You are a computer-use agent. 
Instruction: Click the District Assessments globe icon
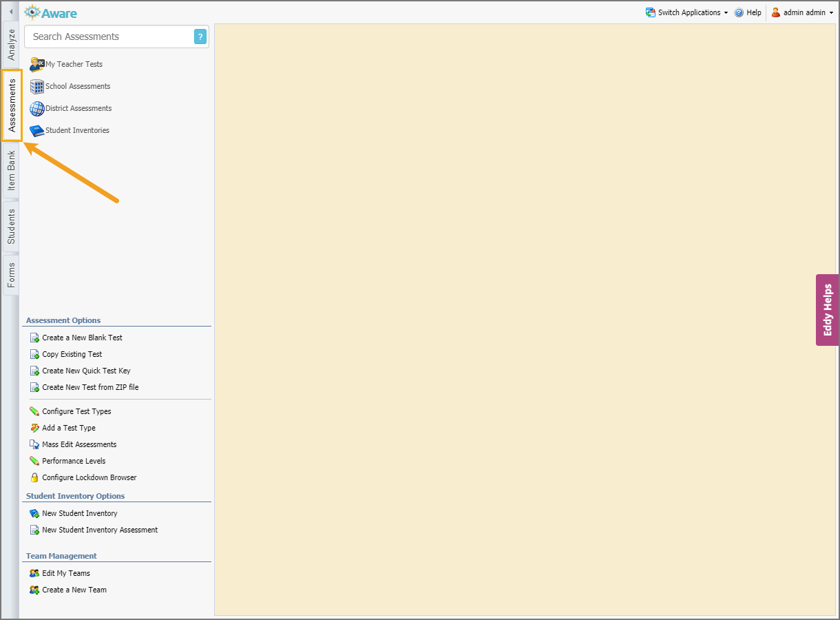click(x=37, y=108)
